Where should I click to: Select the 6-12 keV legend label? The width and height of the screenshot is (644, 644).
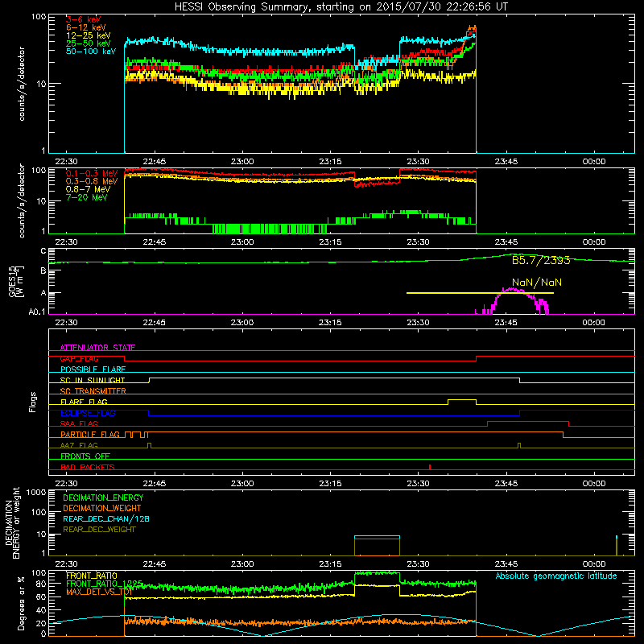tap(86, 27)
